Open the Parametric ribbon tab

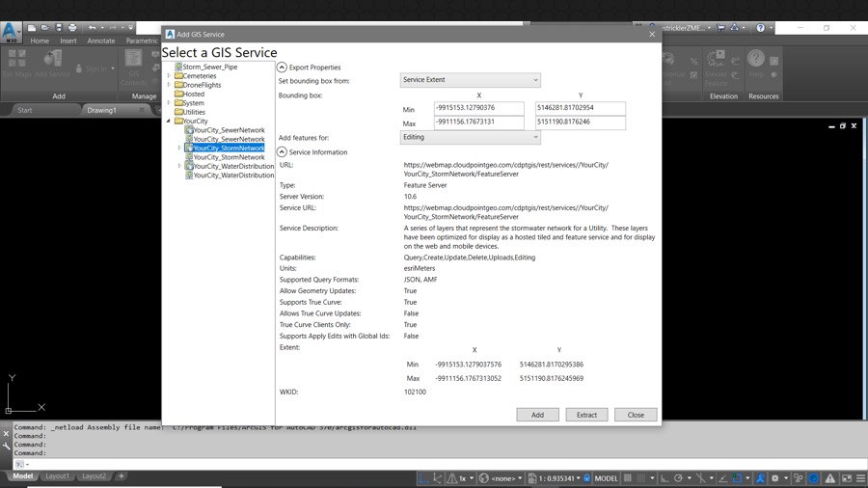pyautogui.click(x=142, y=41)
